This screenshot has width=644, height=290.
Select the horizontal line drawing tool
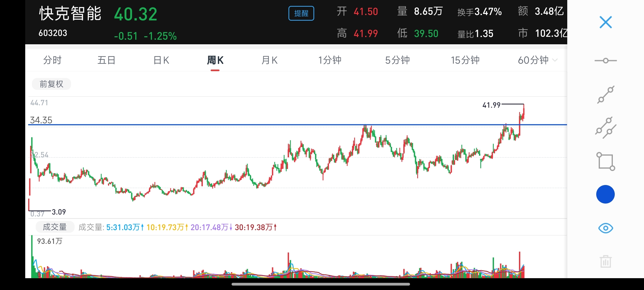[606, 61]
